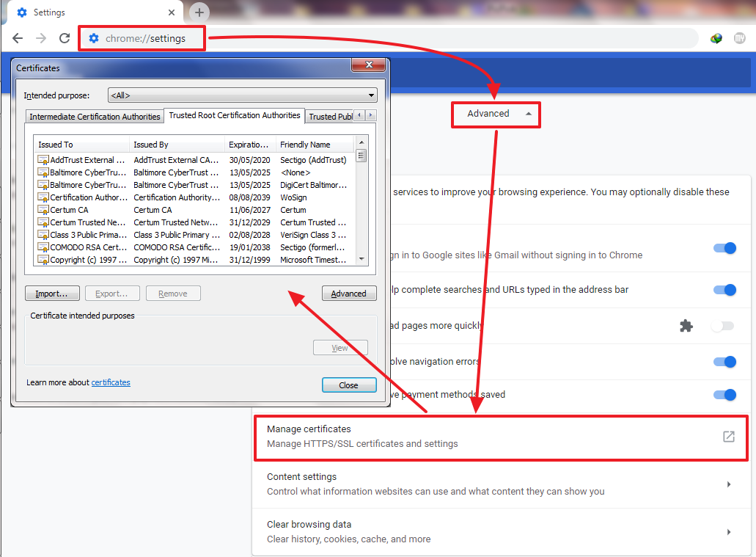Select the Certum CA certificate row
The image size is (756, 557).
194,210
